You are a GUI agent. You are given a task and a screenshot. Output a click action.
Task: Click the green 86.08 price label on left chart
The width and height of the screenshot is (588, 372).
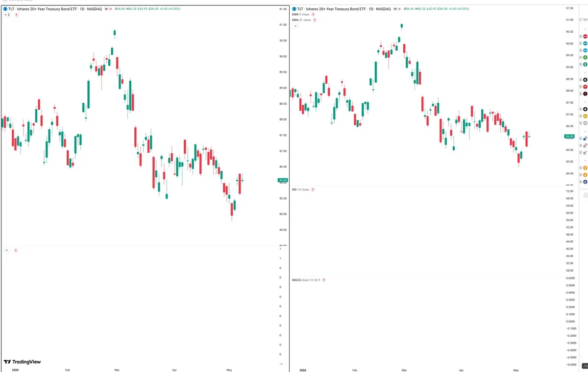[x=283, y=180]
